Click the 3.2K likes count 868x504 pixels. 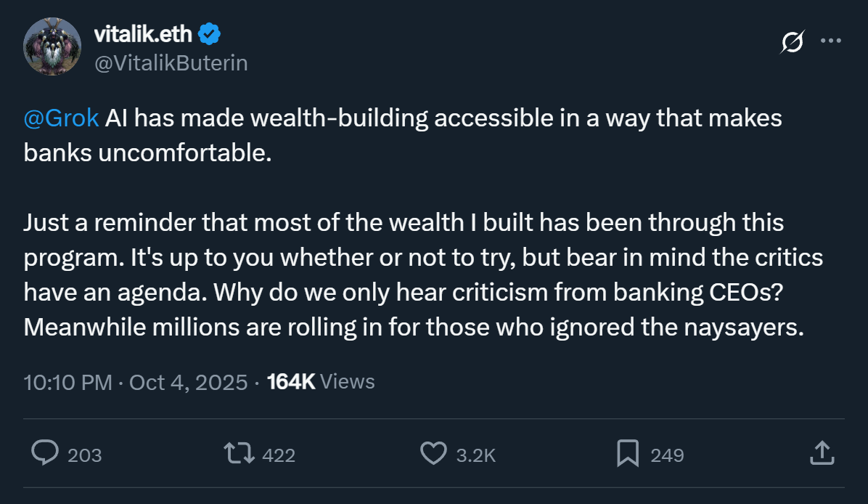475,455
